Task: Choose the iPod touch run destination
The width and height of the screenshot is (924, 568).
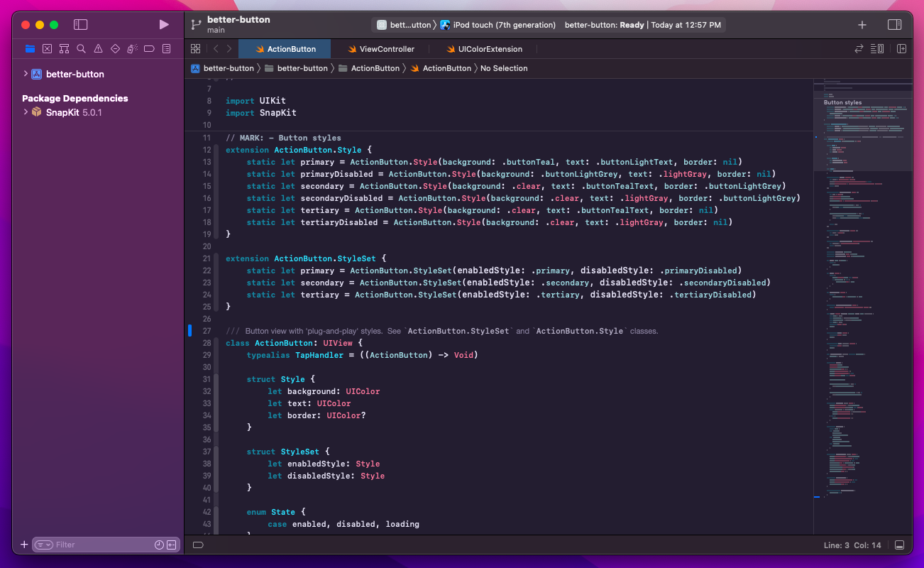Action: (x=497, y=25)
